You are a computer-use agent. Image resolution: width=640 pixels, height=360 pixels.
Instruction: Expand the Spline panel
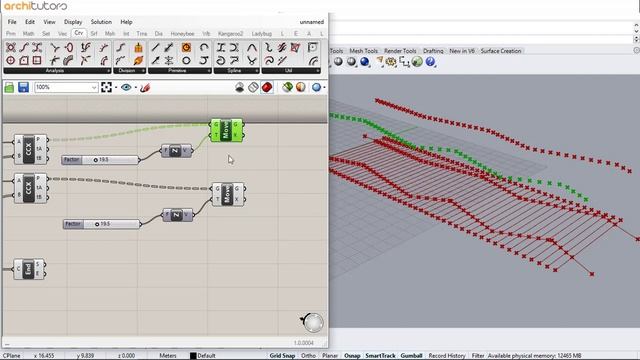coord(237,71)
